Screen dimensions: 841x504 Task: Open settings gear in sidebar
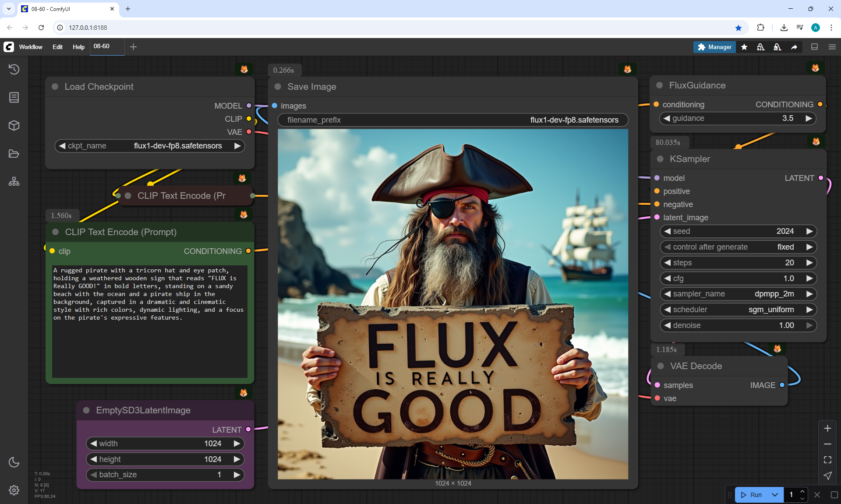(x=14, y=490)
